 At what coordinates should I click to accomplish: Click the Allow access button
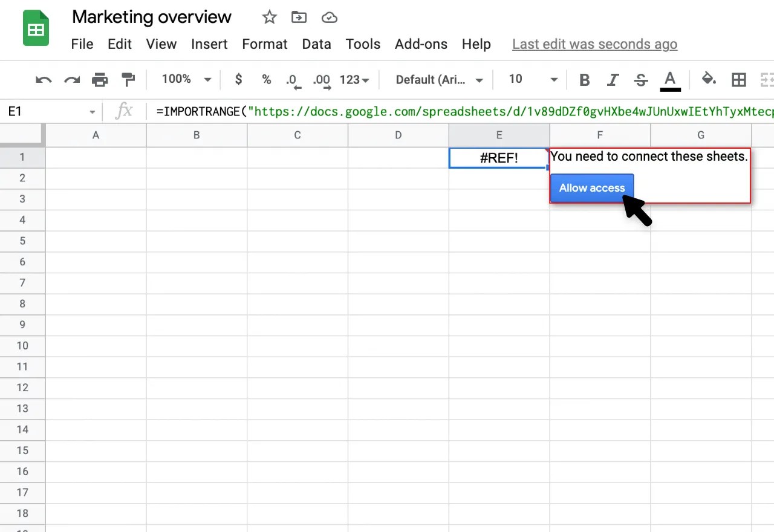591,188
